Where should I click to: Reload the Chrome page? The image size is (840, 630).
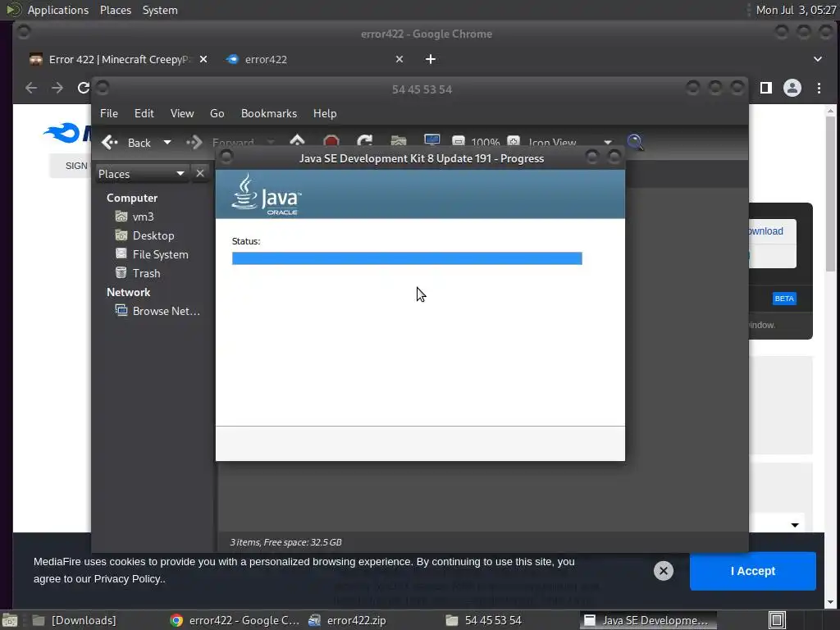[x=83, y=88]
